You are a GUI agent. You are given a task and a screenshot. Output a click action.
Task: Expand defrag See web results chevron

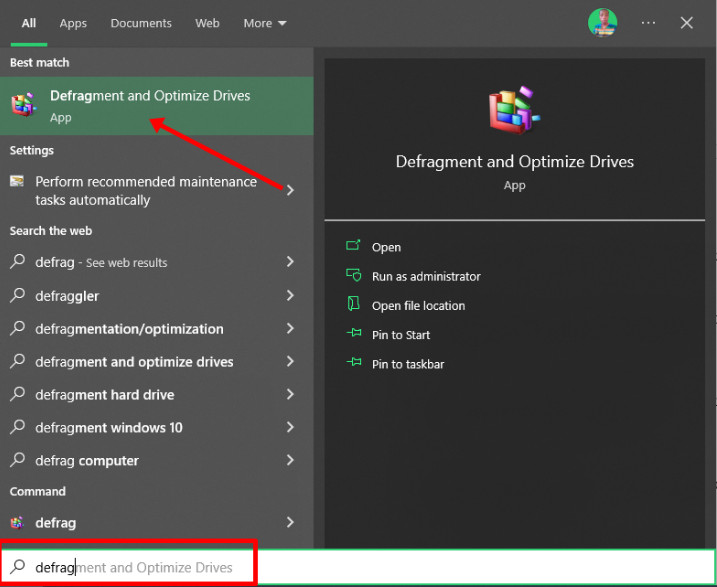click(290, 261)
